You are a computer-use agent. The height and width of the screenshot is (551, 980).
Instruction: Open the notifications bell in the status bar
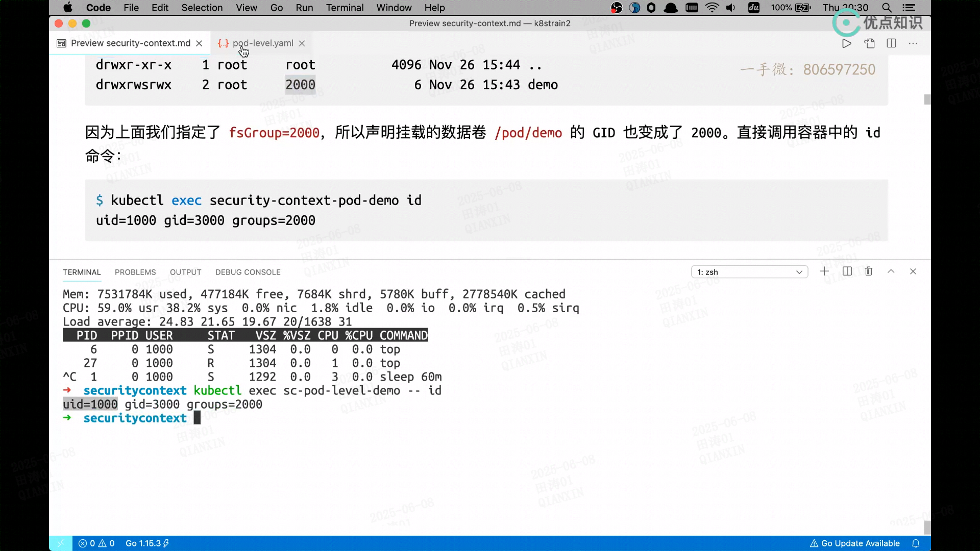916,543
